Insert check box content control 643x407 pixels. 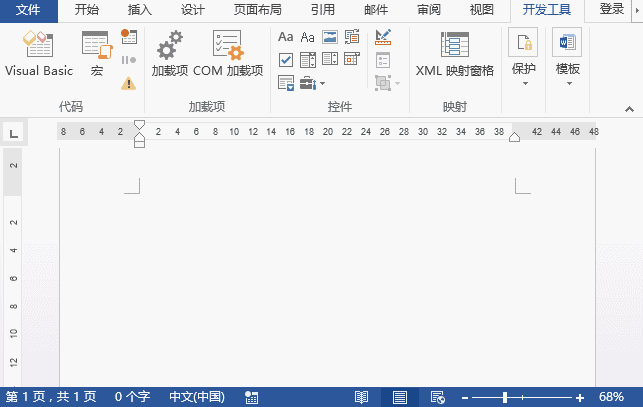[286, 60]
